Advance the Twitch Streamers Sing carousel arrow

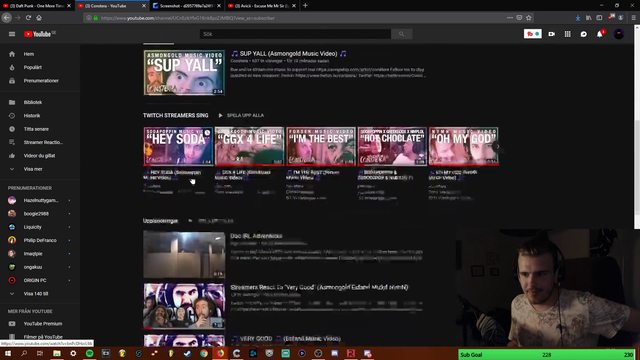[x=498, y=146]
